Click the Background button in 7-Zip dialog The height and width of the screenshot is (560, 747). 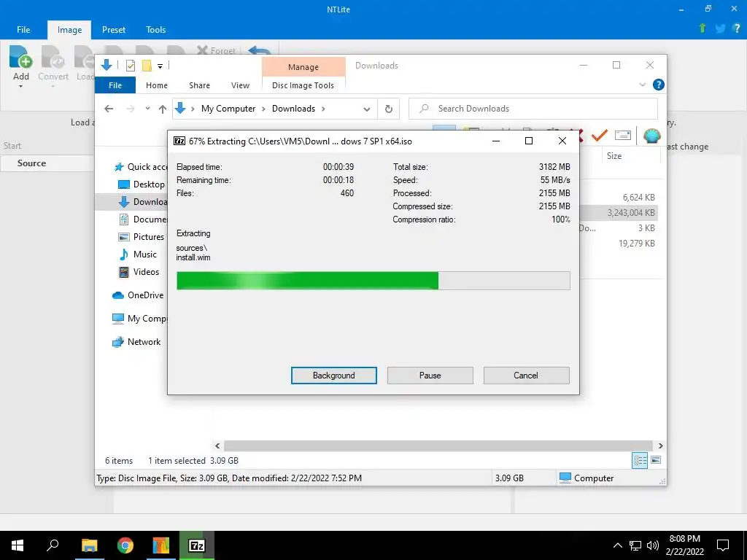(x=334, y=376)
